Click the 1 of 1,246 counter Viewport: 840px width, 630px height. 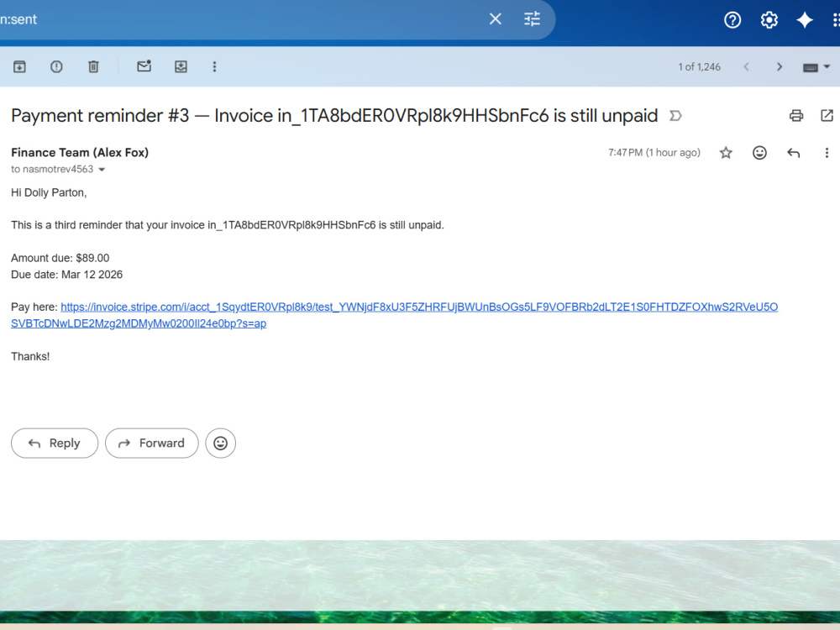[699, 67]
